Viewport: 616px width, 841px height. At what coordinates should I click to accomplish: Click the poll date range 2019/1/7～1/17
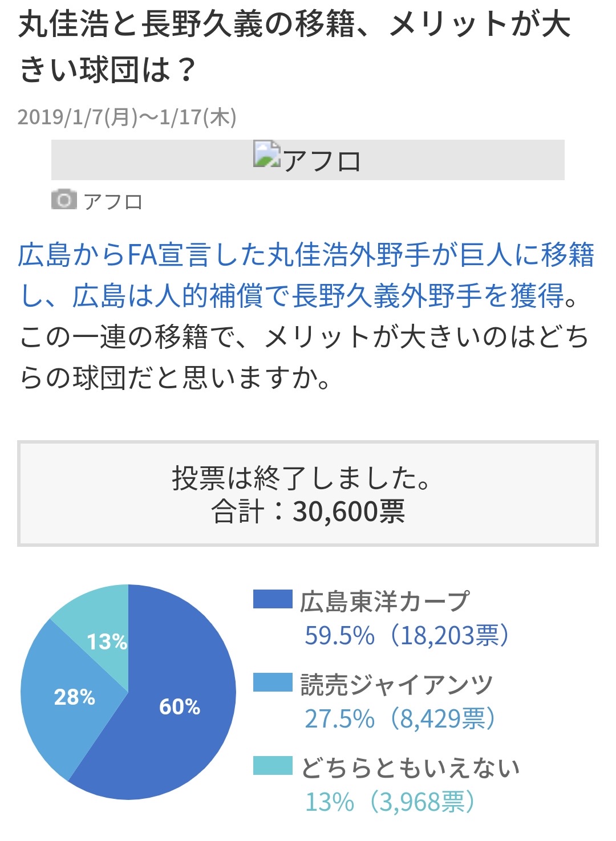click(127, 117)
